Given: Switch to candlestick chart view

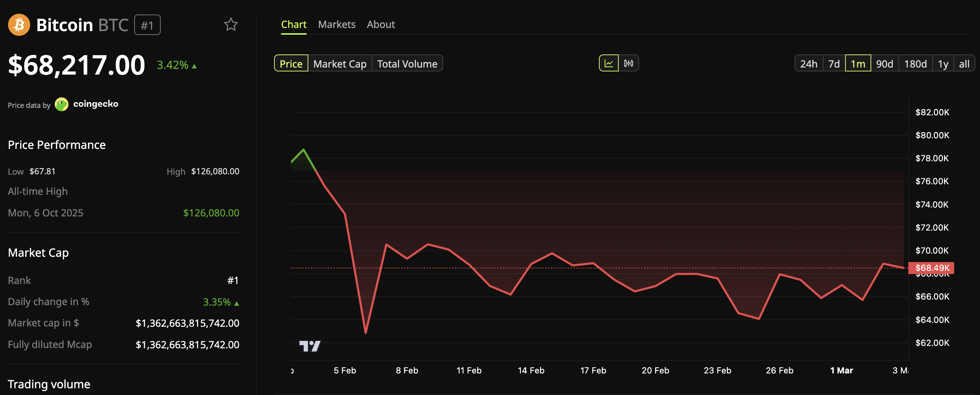Looking at the screenshot, I should point(629,63).
